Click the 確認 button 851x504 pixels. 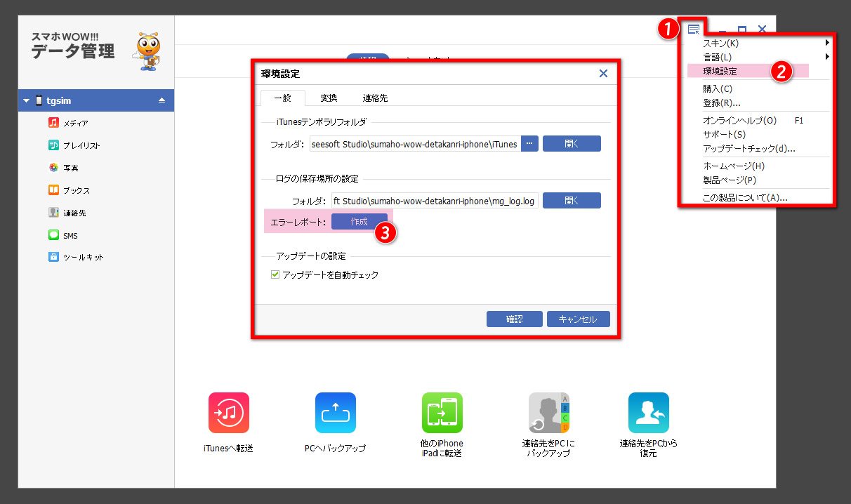pos(514,319)
